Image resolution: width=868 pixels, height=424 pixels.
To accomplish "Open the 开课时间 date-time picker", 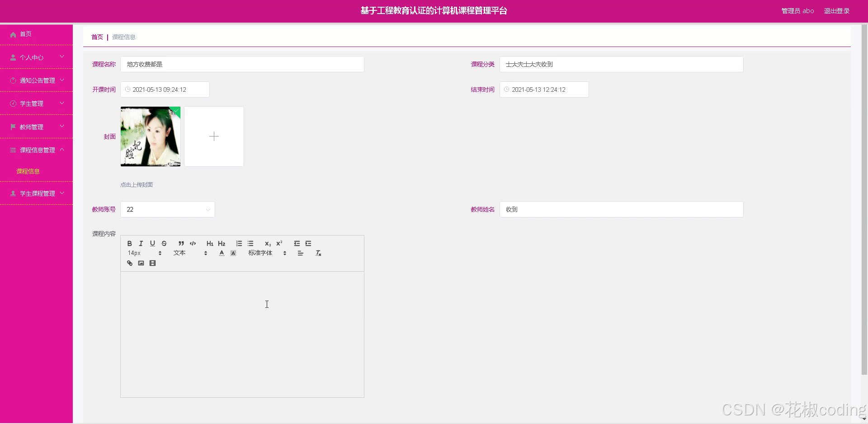I will tap(165, 90).
